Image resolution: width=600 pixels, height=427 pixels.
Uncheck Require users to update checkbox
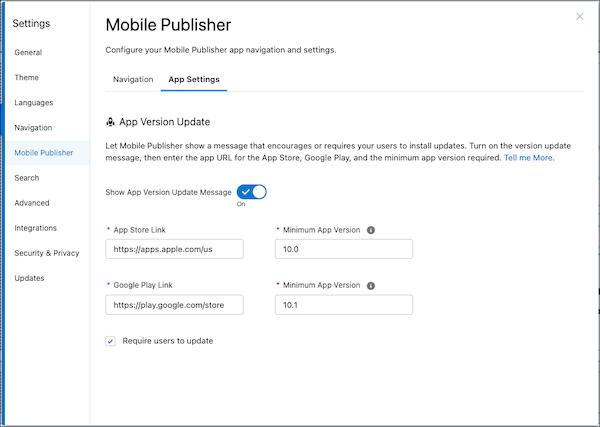(x=110, y=341)
